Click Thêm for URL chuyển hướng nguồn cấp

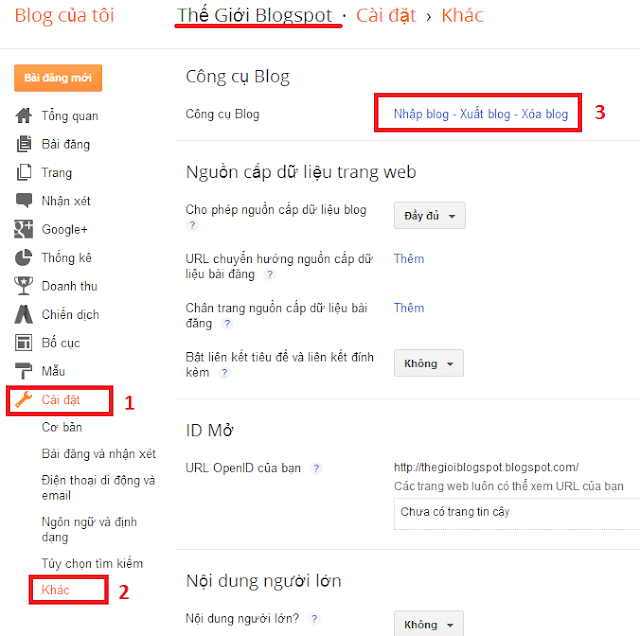[x=409, y=258]
